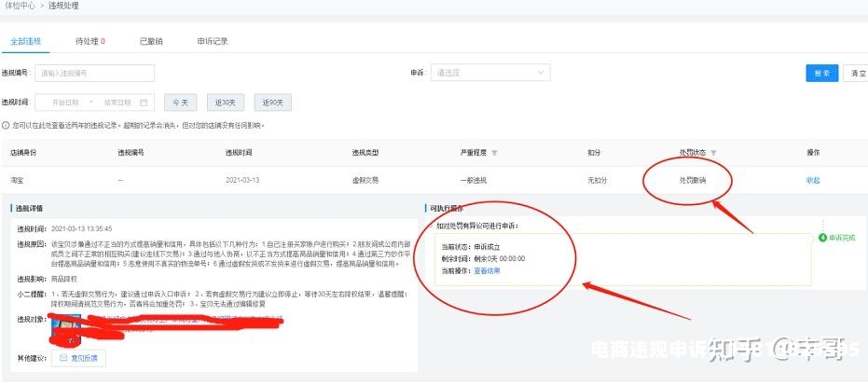Click the 清空 clear button
This screenshot has height=385, width=868.
pos(857,74)
